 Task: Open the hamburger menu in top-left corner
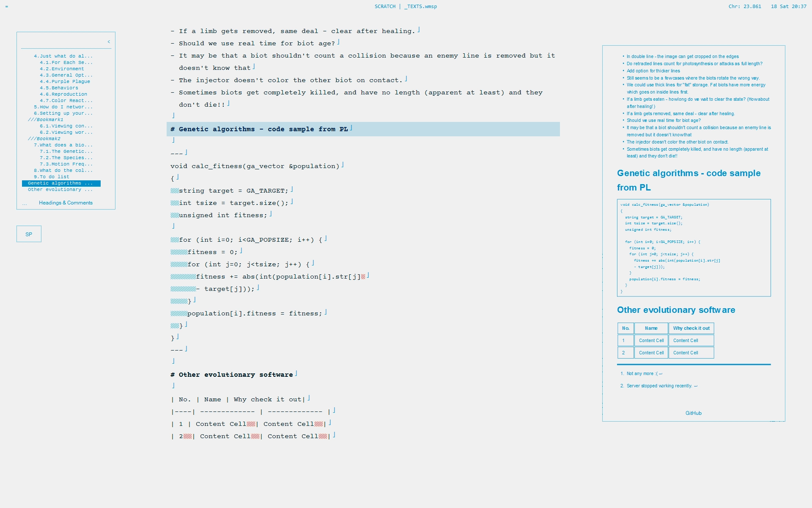point(7,6)
